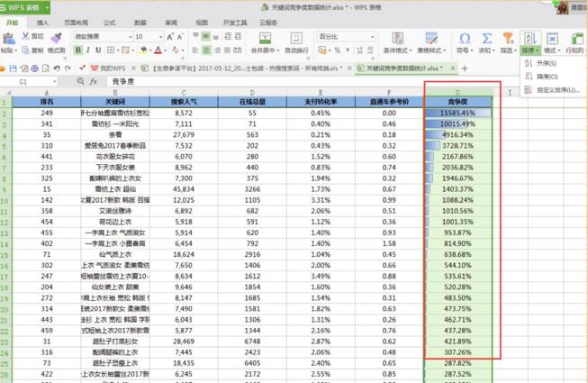Screen dimensions: 588x383
Task: Switch to the Formulas (公式) tab
Action: (x=110, y=23)
